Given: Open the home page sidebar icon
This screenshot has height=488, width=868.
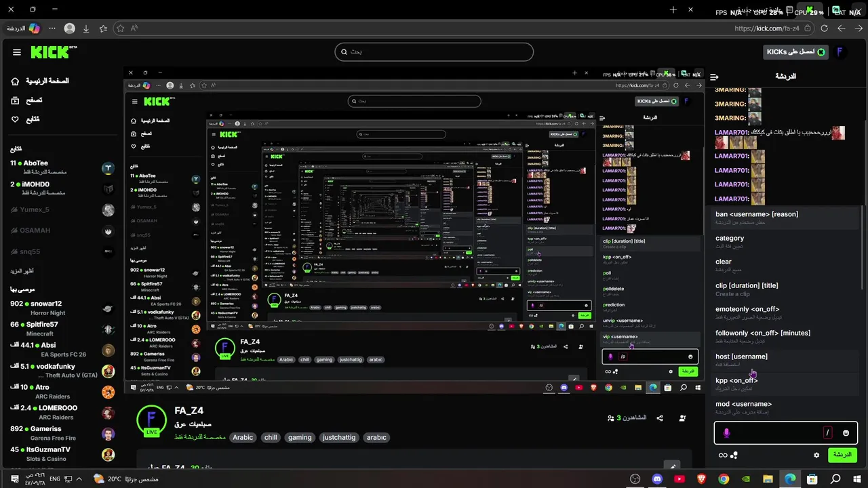Looking at the screenshot, I should (x=15, y=81).
